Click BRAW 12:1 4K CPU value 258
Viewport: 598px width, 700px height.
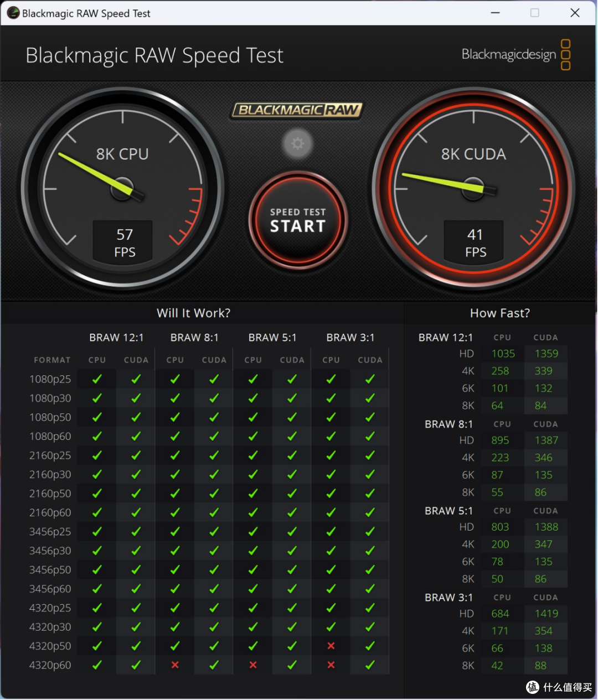(x=500, y=371)
